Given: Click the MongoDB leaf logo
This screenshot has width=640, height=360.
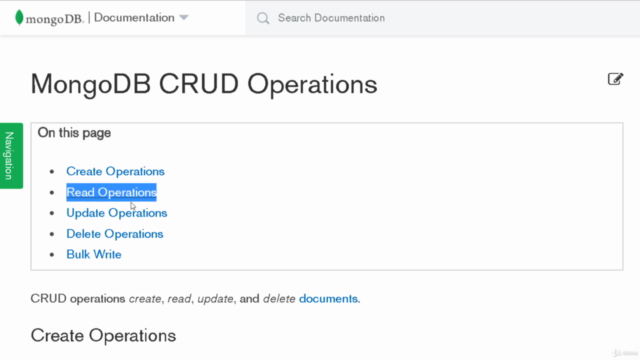Looking at the screenshot, I should pyautogui.click(x=19, y=18).
